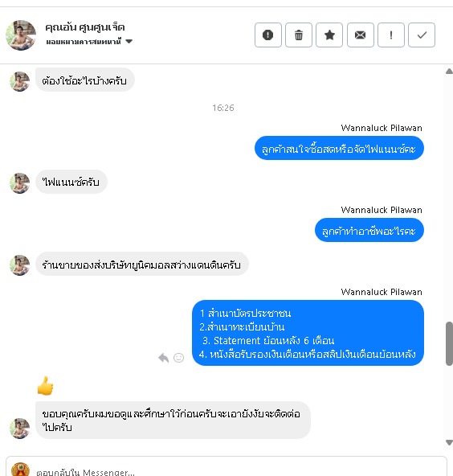Delete conversation using the trash icon
The width and height of the screenshot is (453, 476).
pos(299,35)
